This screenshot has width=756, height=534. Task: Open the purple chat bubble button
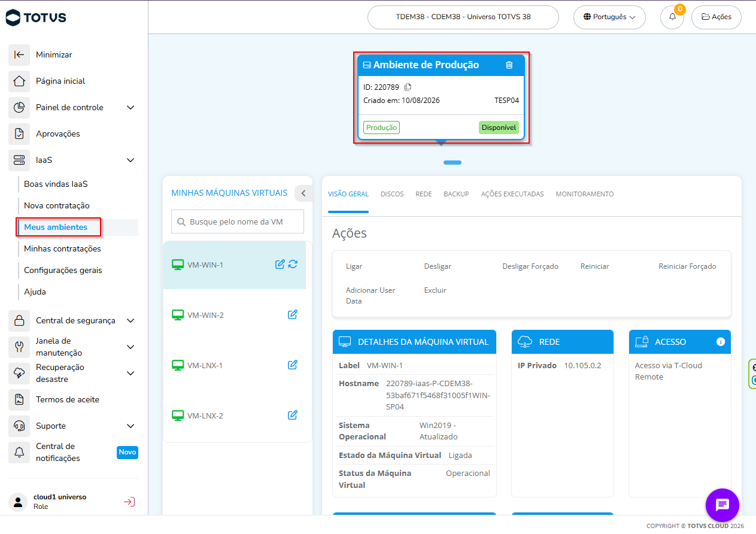722,505
